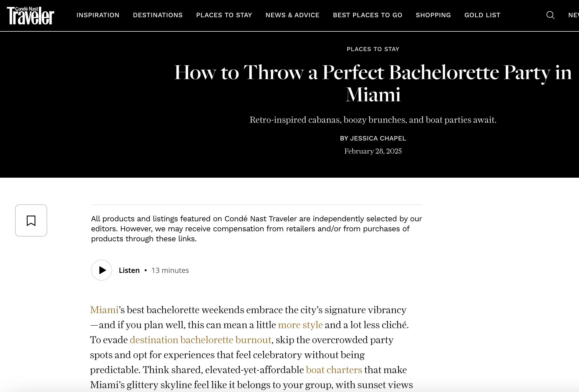
Task: Open the "more style" link
Action: pos(300,325)
